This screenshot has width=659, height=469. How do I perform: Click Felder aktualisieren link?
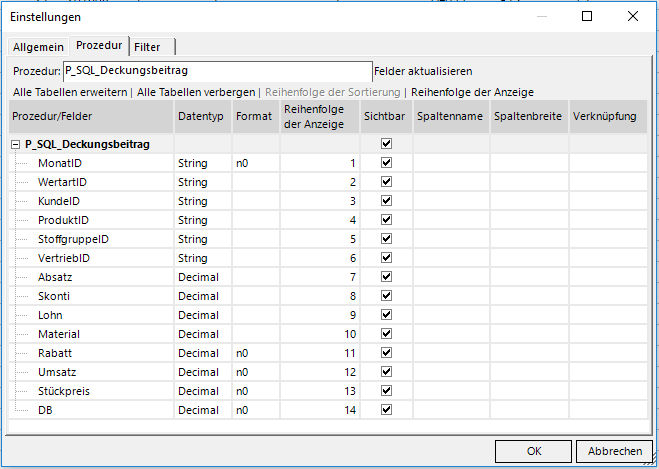[422, 72]
